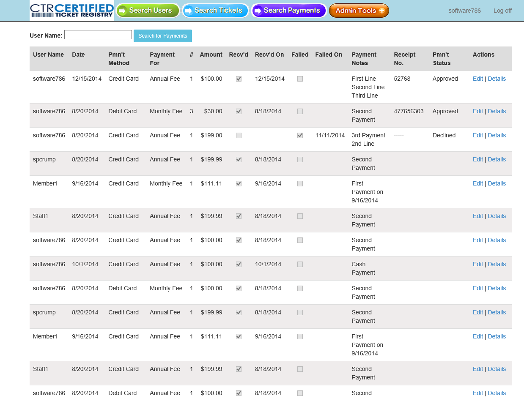Open the Search Tickets page
Screen dimensions: 524x420
pyautogui.click(x=215, y=11)
